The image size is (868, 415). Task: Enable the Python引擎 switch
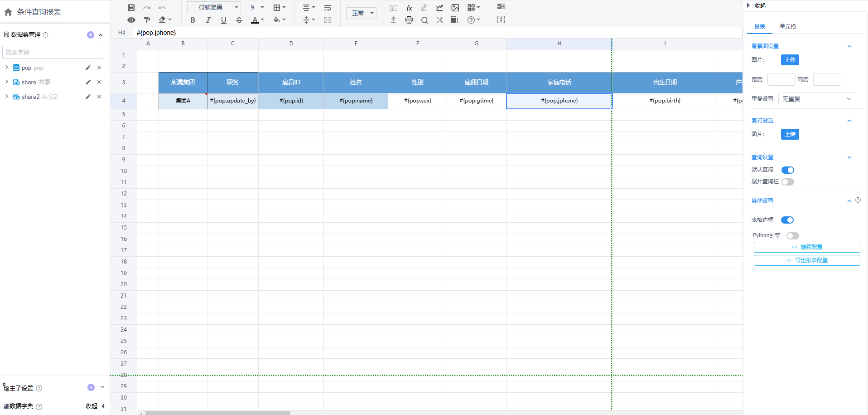793,236
